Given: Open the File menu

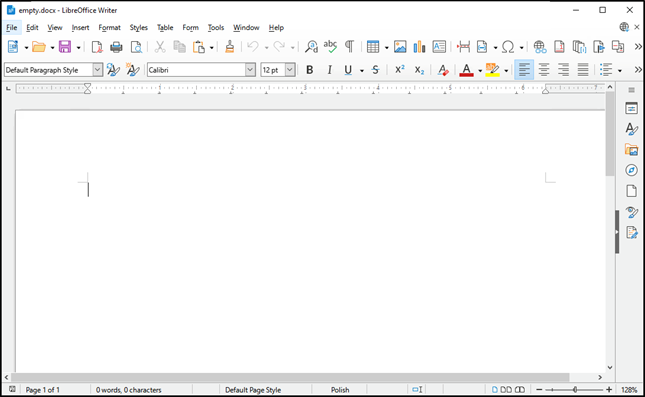Looking at the screenshot, I should click(x=12, y=28).
